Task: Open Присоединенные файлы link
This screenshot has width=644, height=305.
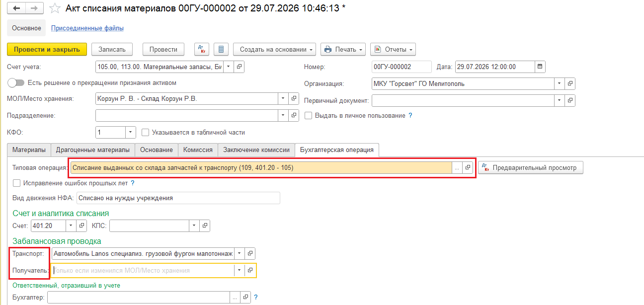Action: (87, 28)
